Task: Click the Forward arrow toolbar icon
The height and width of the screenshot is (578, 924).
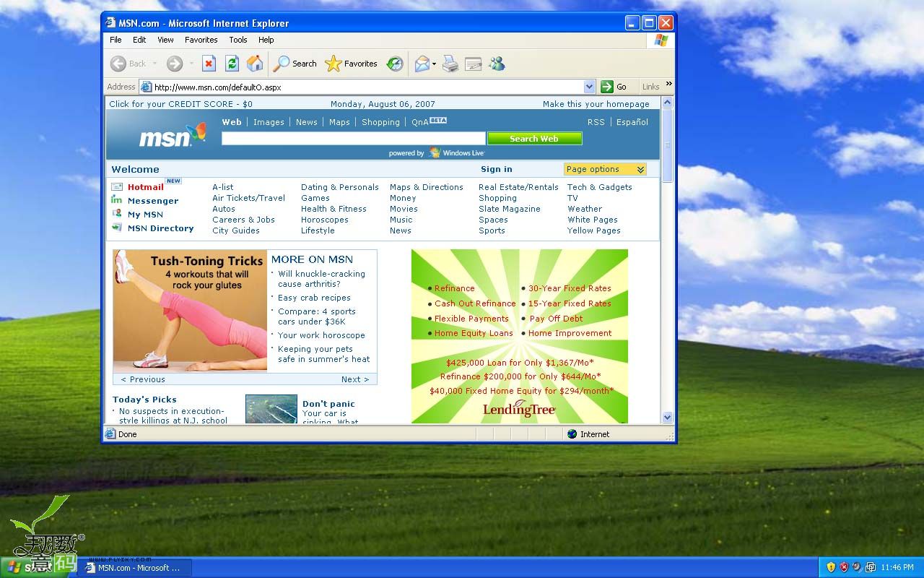Action: [x=175, y=64]
